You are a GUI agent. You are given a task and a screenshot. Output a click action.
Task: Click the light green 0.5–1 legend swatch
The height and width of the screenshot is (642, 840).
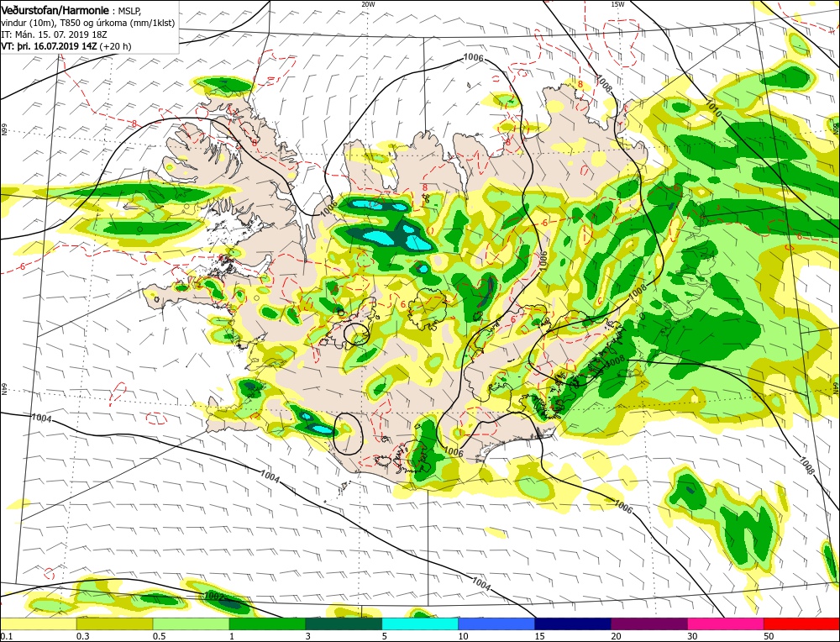pos(192,624)
